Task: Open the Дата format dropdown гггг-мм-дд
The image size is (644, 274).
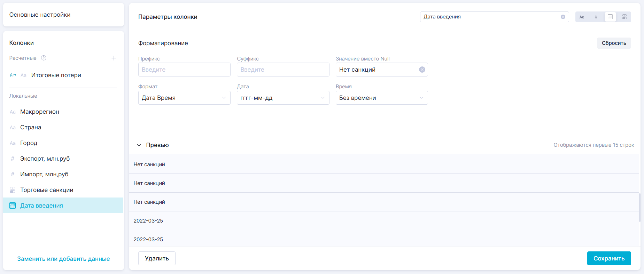Action: click(283, 98)
